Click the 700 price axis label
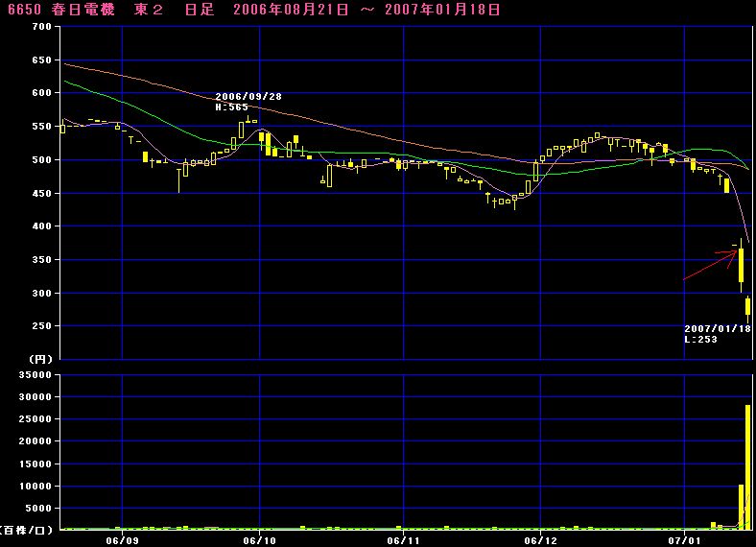 tap(42, 27)
